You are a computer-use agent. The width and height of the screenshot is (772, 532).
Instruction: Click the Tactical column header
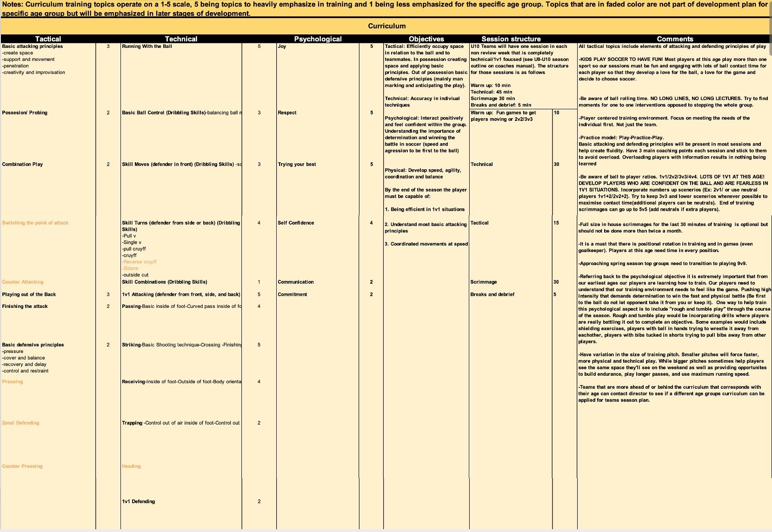click(48, 39)
